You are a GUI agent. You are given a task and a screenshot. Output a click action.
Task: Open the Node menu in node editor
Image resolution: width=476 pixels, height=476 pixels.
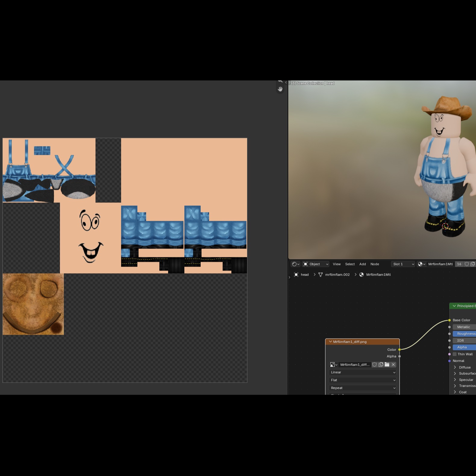(x=374, y=264)
